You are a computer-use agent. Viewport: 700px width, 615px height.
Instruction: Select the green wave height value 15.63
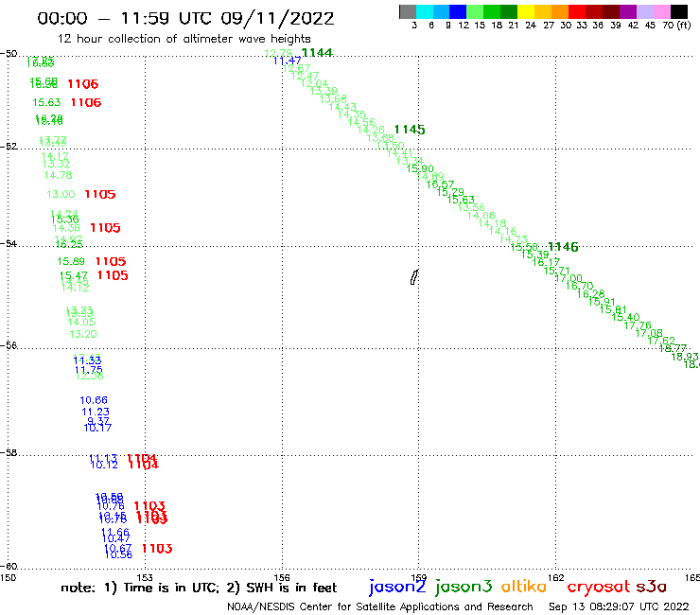(46, 102)
